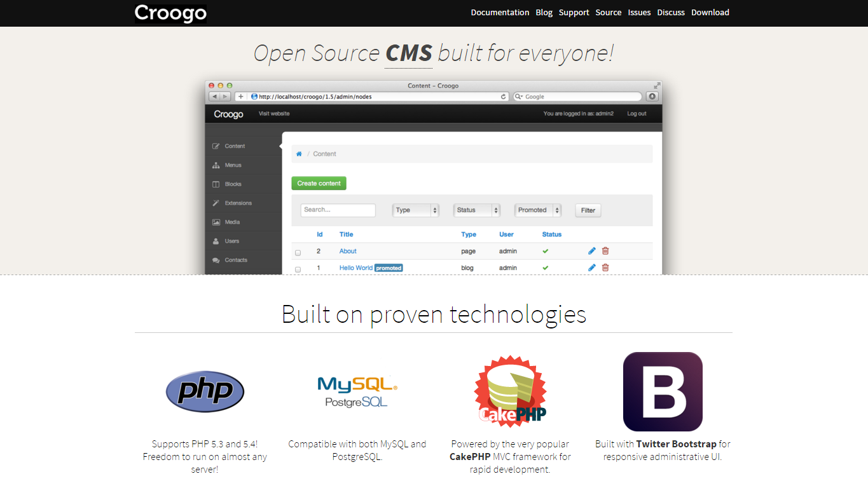
Task: Click the edit pencil for About row
Action: point(592,251)
